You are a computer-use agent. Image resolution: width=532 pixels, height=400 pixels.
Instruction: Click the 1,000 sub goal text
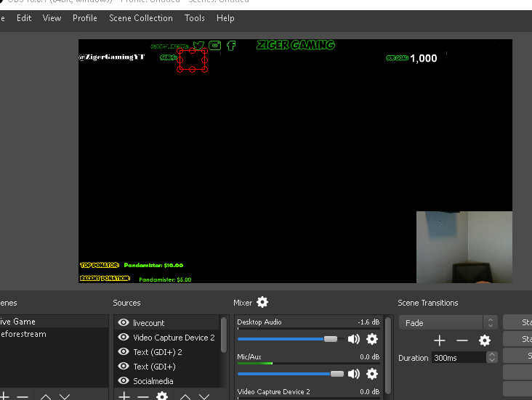coord(424,58)
